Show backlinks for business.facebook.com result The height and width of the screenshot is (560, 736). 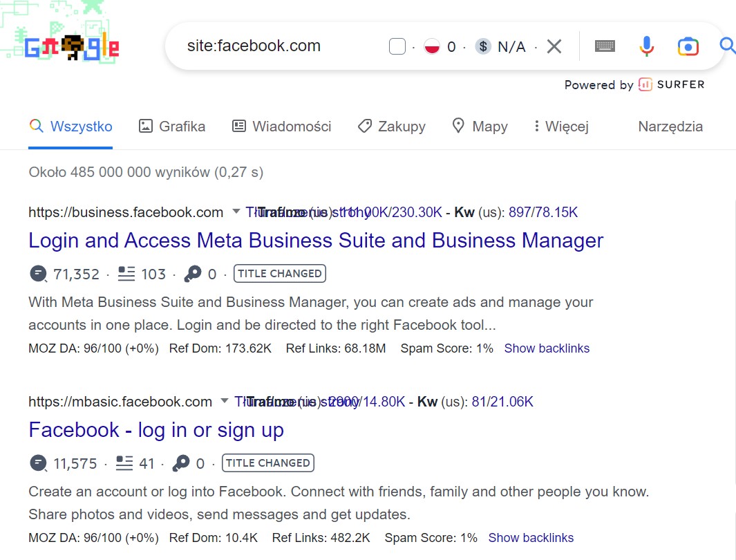(x=547, y=348)
